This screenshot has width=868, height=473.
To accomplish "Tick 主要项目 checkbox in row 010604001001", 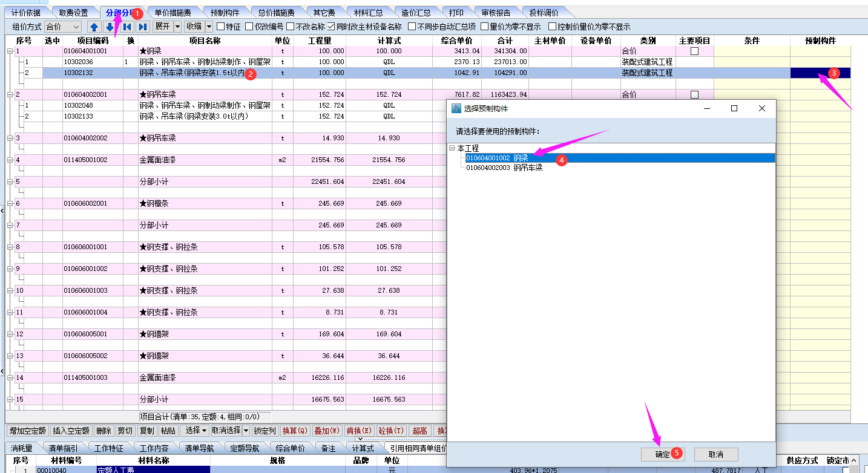I will 694,51.
